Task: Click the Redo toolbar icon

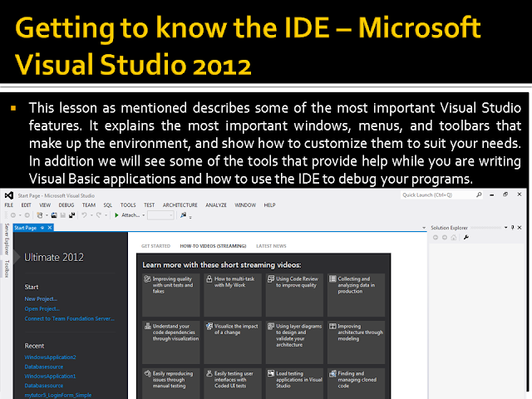Action: pos(99,215)
